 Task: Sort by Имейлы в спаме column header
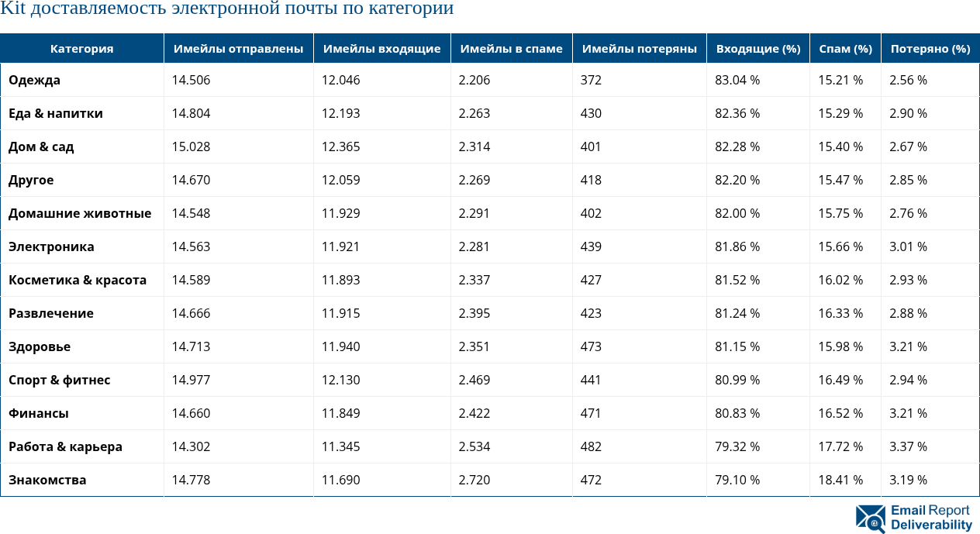511,48
